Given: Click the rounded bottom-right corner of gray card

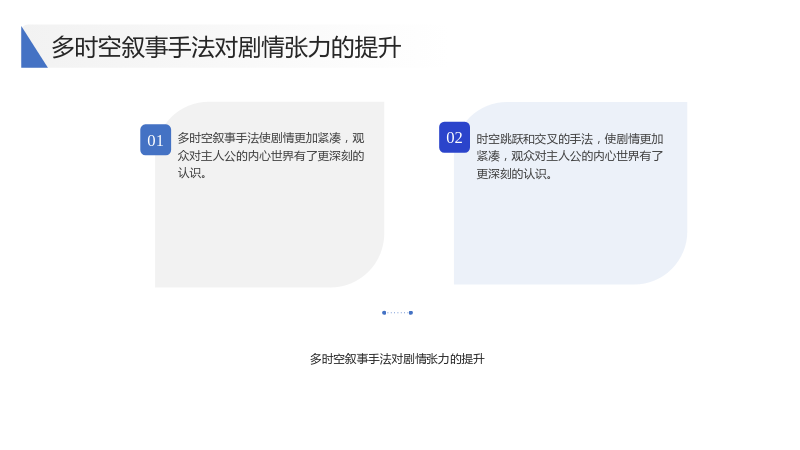Looking at the screenshot, I should 365,269.
